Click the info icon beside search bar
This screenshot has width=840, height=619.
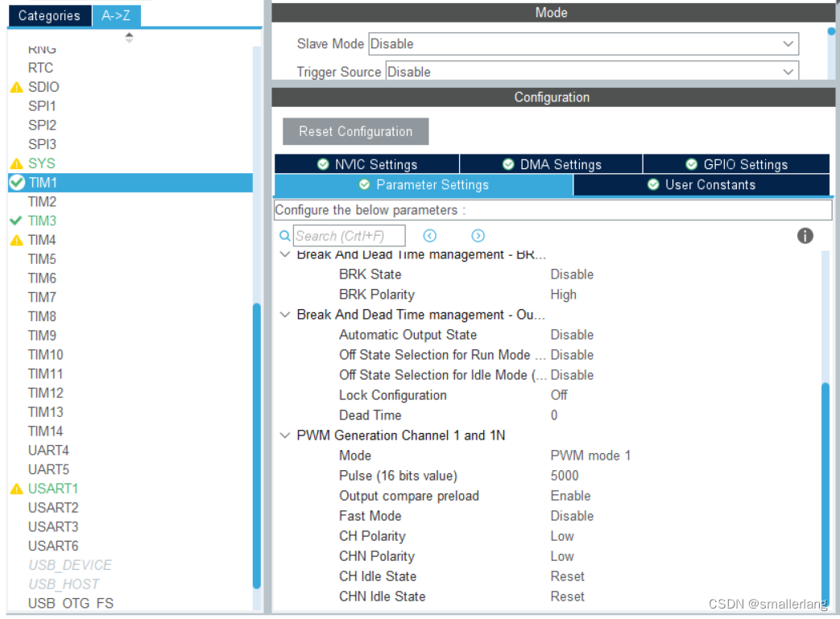tap(805, 236)
